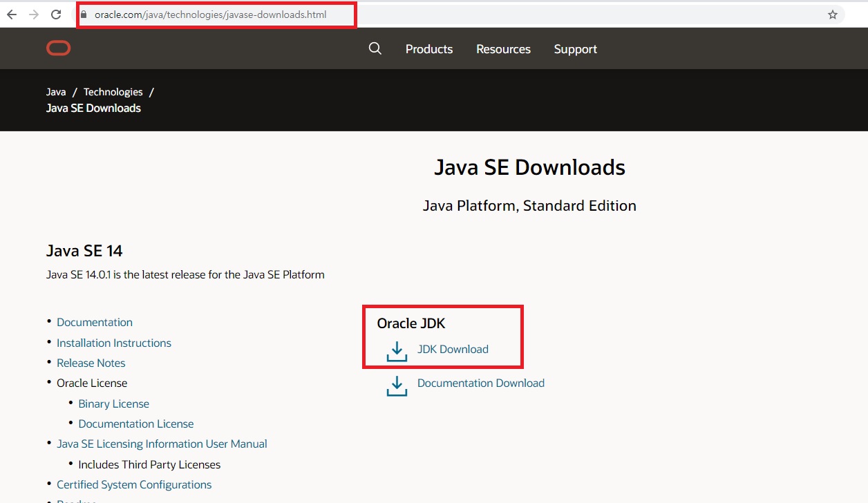Click the padlock site security icon
This screenshot has width=868, height=503.
click(x=84, y=15)
